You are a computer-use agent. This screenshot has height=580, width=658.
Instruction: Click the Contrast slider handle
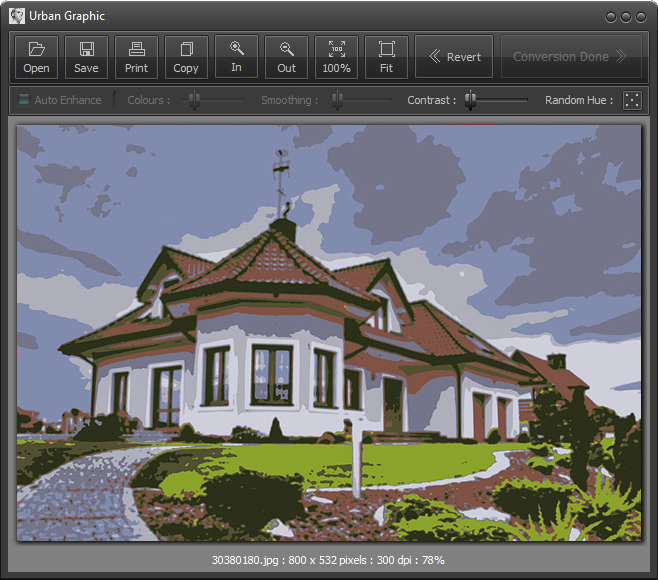(x=470, y=100)
